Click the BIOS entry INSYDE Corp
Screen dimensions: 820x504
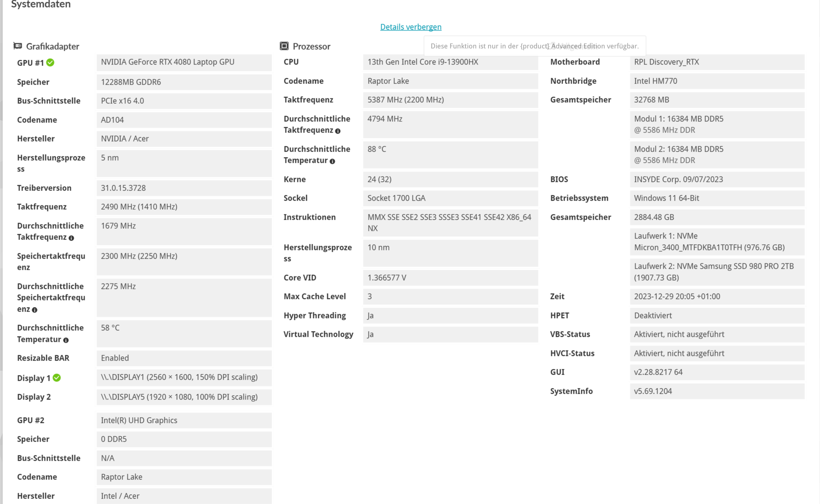717,179
